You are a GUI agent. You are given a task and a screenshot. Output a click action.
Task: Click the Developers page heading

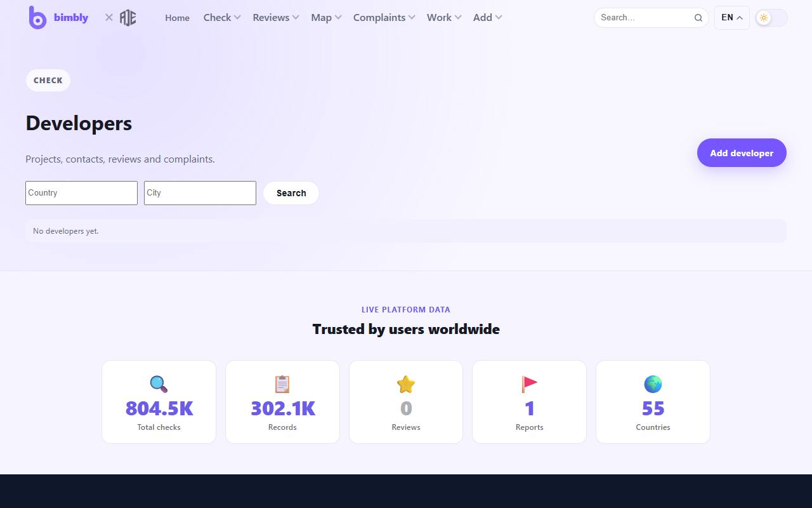coord(79,123)
